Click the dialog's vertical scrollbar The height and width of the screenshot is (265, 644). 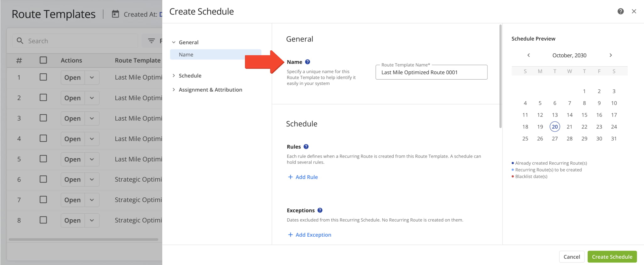(x=500, y=76)
